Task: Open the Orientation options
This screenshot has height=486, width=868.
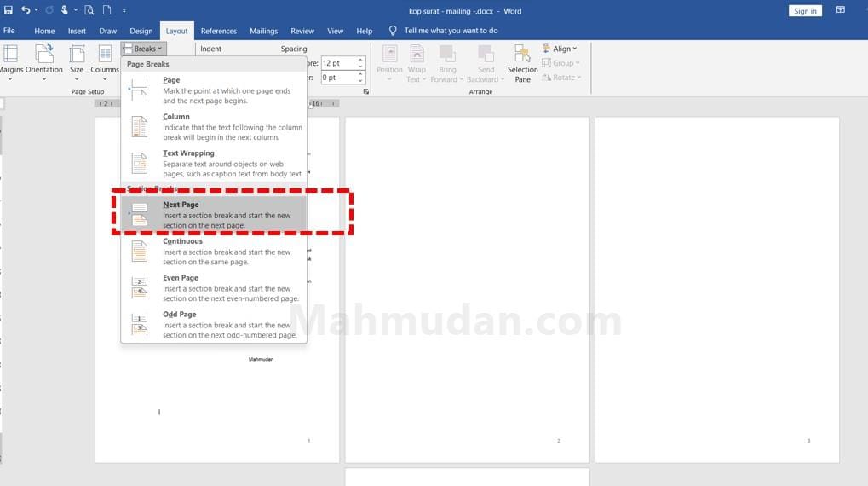Action: (x=44, y=60)
